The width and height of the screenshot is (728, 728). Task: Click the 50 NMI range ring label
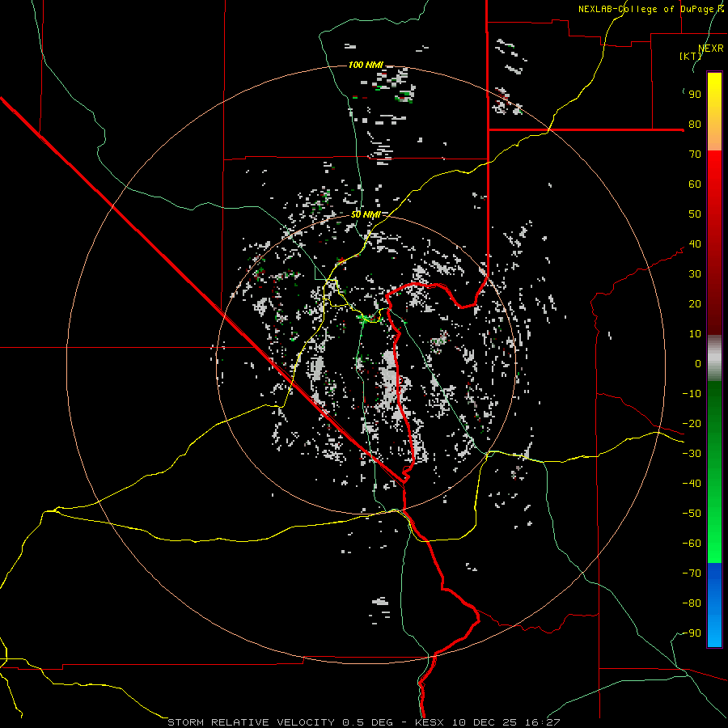click(x=366, y=214)
